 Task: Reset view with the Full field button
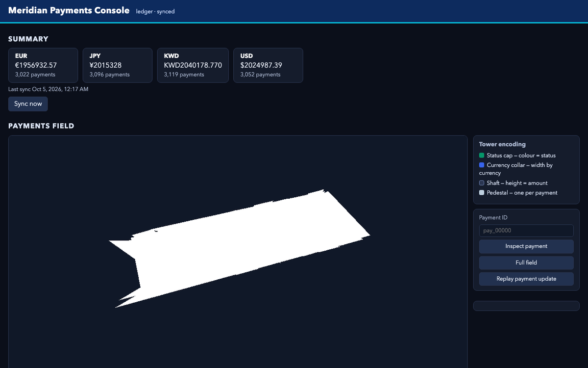526,263
